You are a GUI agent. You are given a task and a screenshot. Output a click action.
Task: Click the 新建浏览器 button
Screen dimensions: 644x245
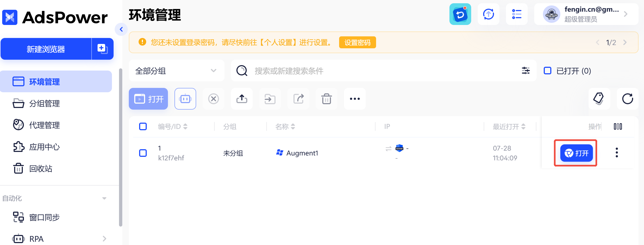[x=46, y=49]
